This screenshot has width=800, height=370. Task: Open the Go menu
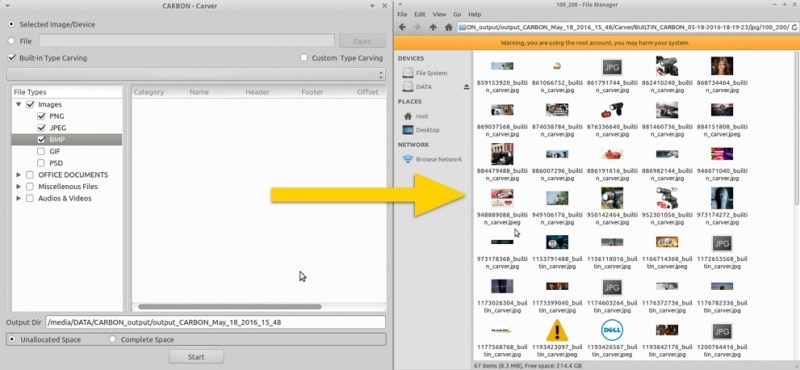pos(457,14)
